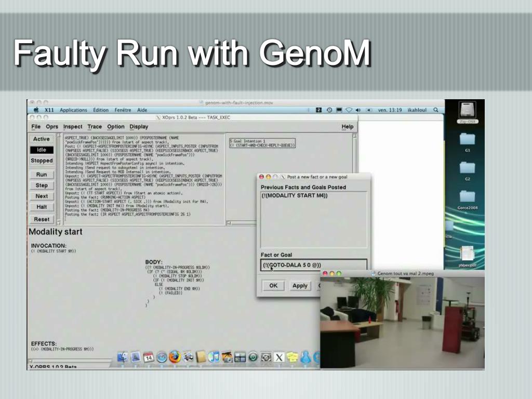Click the volume icon in menu bar
The width and height of the screenshot is (532, 399).
click(358, 110)
